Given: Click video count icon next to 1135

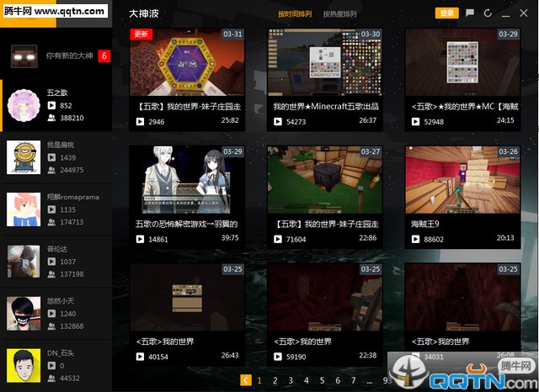Looking at the screenshot, I should (x=51, y=209).
